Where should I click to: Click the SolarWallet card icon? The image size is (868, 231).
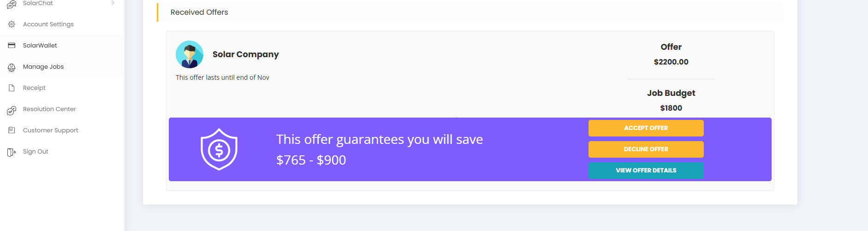coord(12,46)
